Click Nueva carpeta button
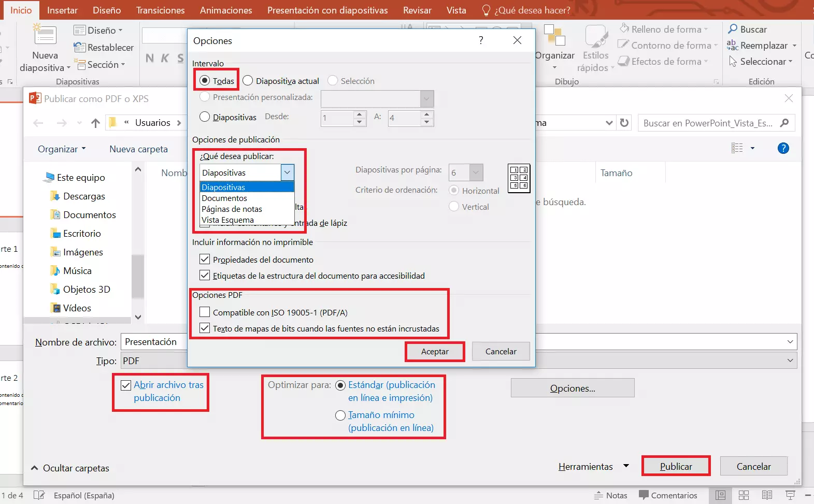 138,149
